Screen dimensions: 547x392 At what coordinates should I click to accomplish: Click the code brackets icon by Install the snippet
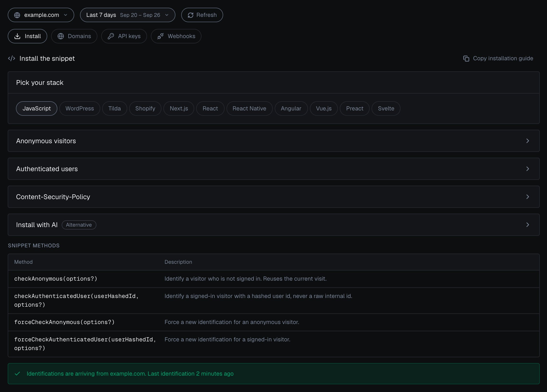(12, 58)
